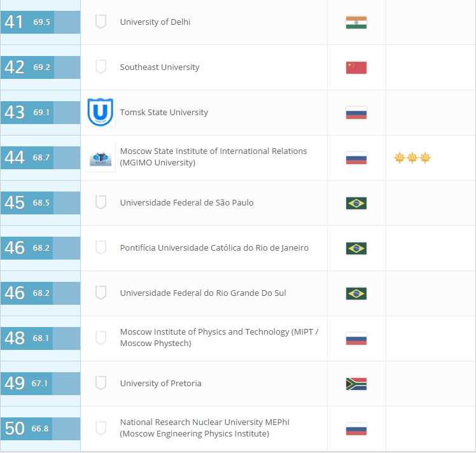Open the Tomsk State University link

coord(164,112)
